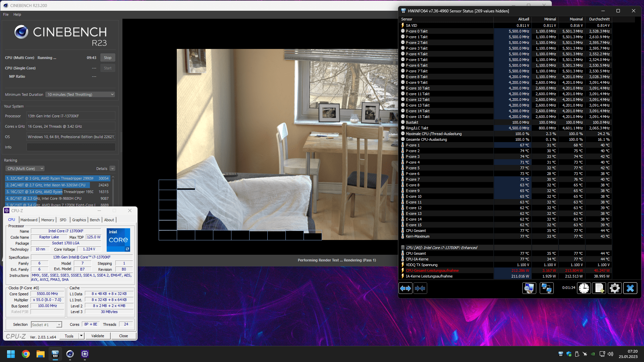Click CPU-Gesamt-Leistungsaufnahme power bolt icon
Screen dimensions: 644x362
[x=403, y=270]
